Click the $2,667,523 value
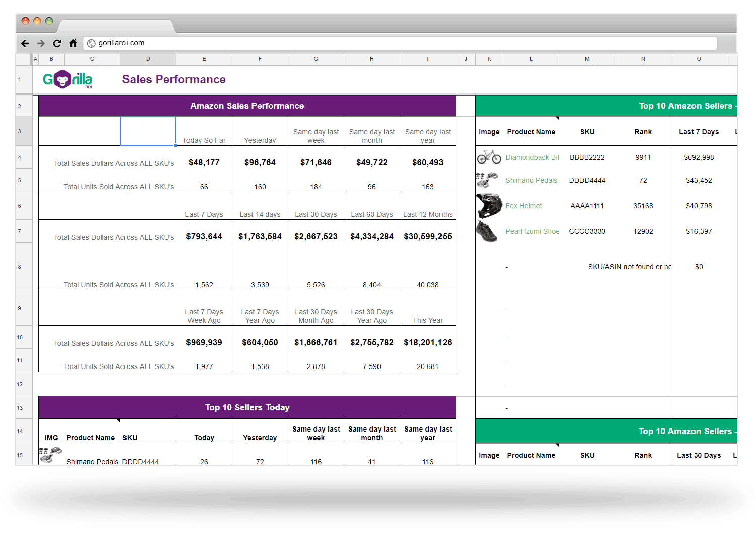 [x=316, y=236]
